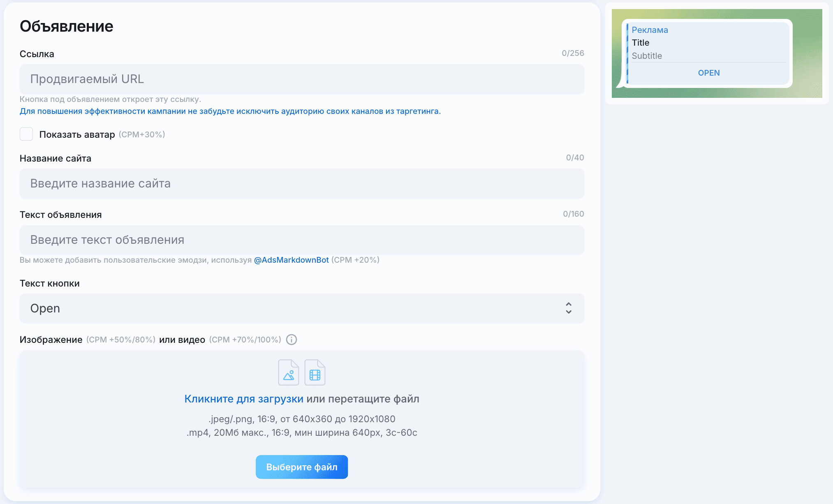Select the Subtitle text in ad preview
833x504 pixels.
coord(647,56)
